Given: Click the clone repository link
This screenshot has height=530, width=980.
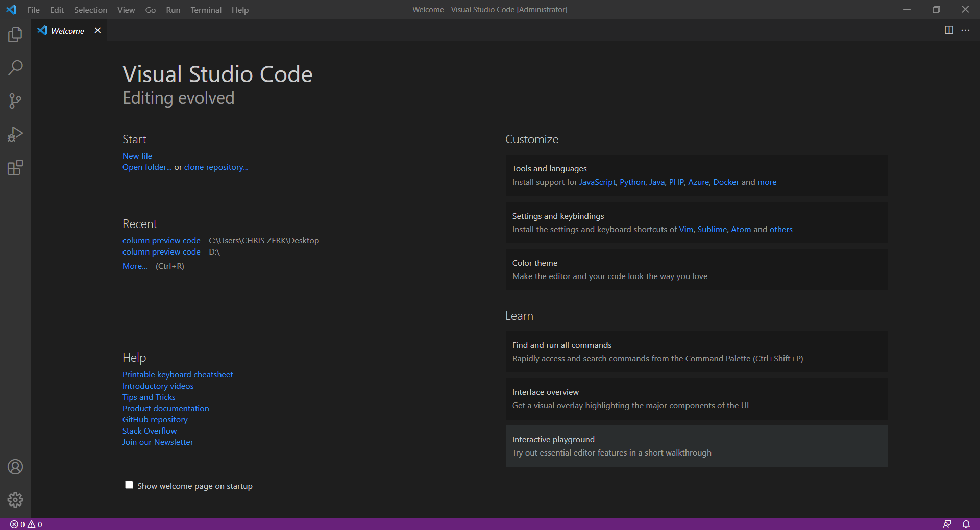Looking at the screenshot, I should (216, 167).
